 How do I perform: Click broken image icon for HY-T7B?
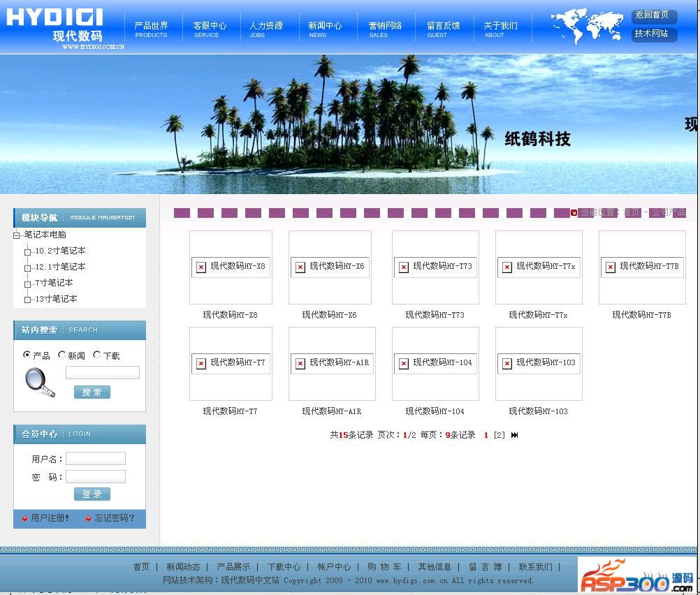[611, 267]
